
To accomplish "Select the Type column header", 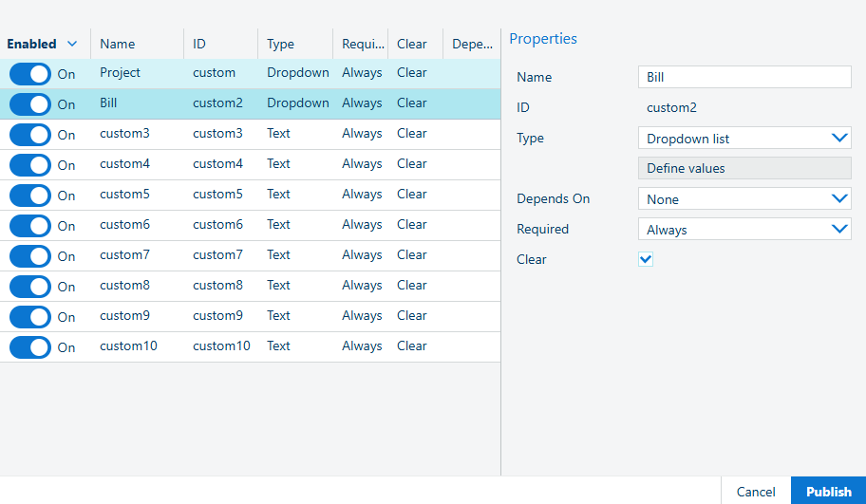I will (280, 44).
